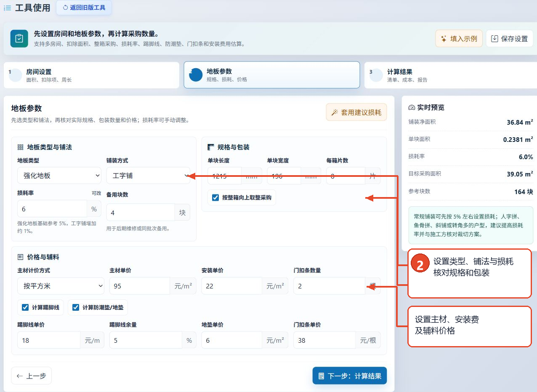537x392 pixels.
Task: Open the 主材计价方式 dropdown showing 按平方米
Action: 61,286
